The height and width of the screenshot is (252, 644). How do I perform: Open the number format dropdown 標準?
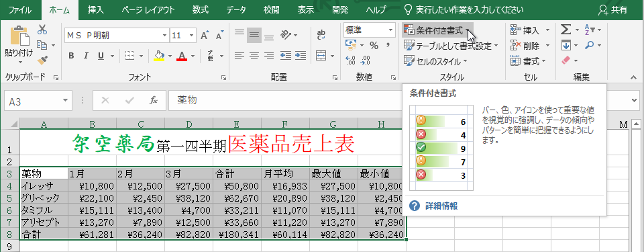pos(390,30)
